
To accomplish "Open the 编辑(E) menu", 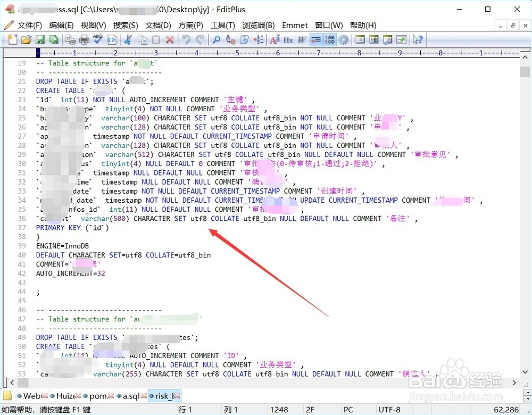I will pyautogui.click(x=61, y=26).
